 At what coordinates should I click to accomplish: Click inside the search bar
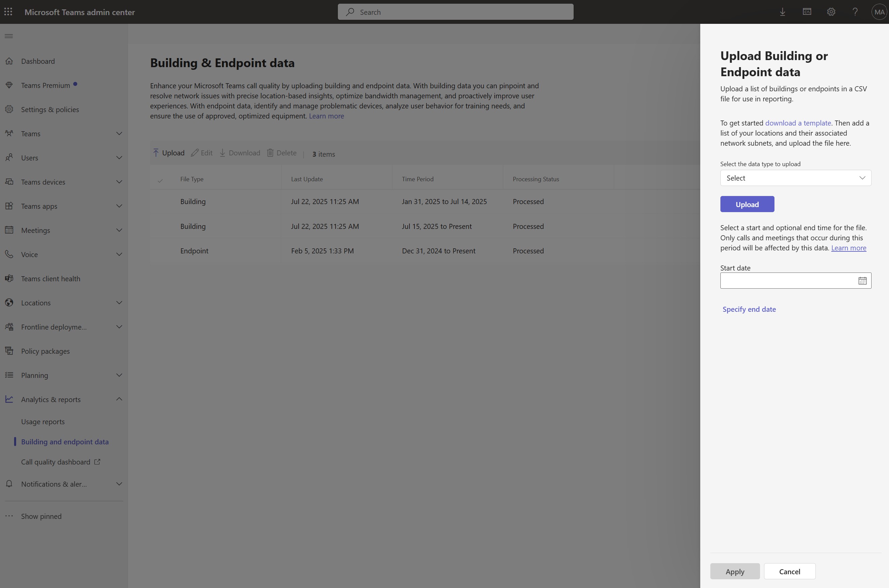pyautogui.click(x=455, y=12)
